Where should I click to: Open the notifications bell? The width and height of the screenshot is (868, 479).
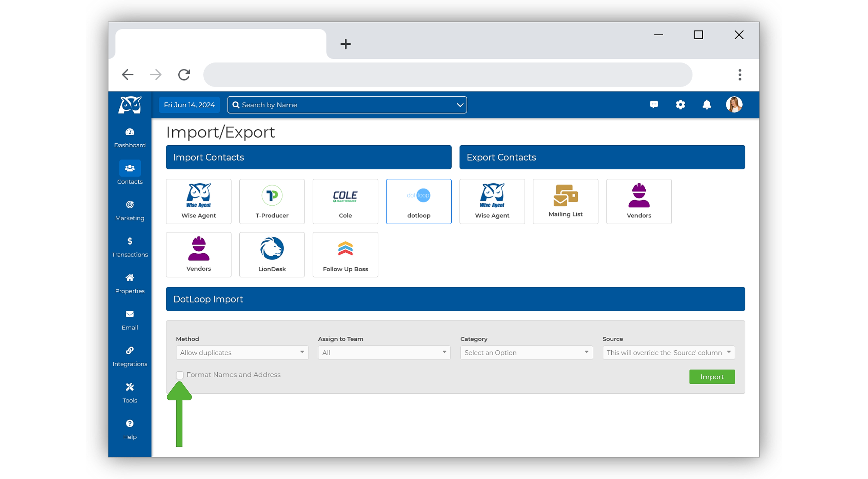(707, 105)
